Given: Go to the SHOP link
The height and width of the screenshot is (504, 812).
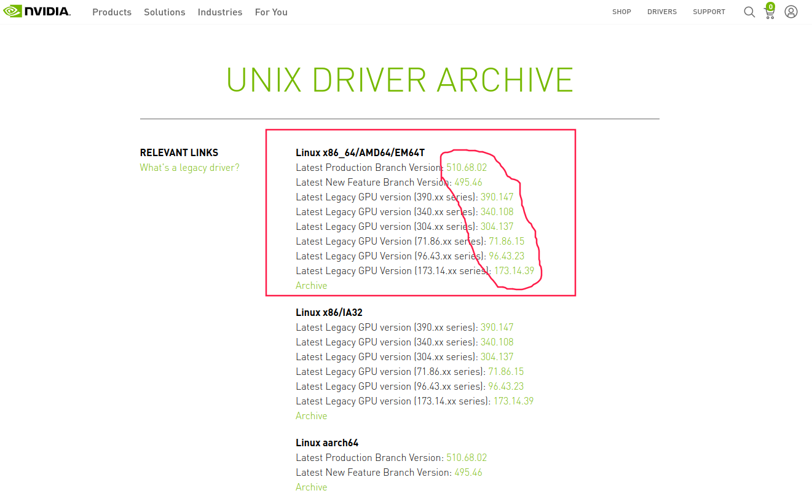Looking at the screenshot, I should 621,12.
